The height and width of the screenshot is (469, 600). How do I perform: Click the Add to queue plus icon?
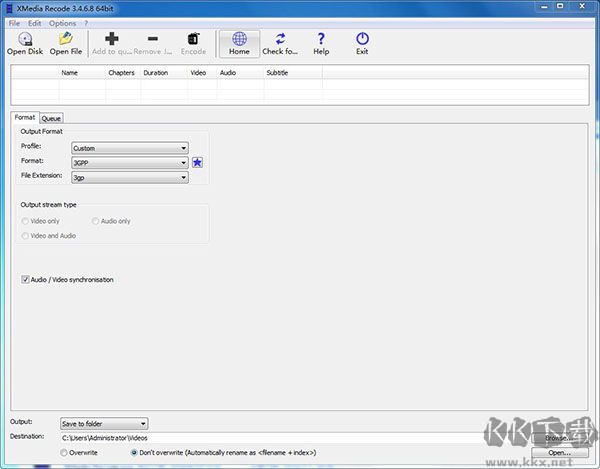point(112,39)
